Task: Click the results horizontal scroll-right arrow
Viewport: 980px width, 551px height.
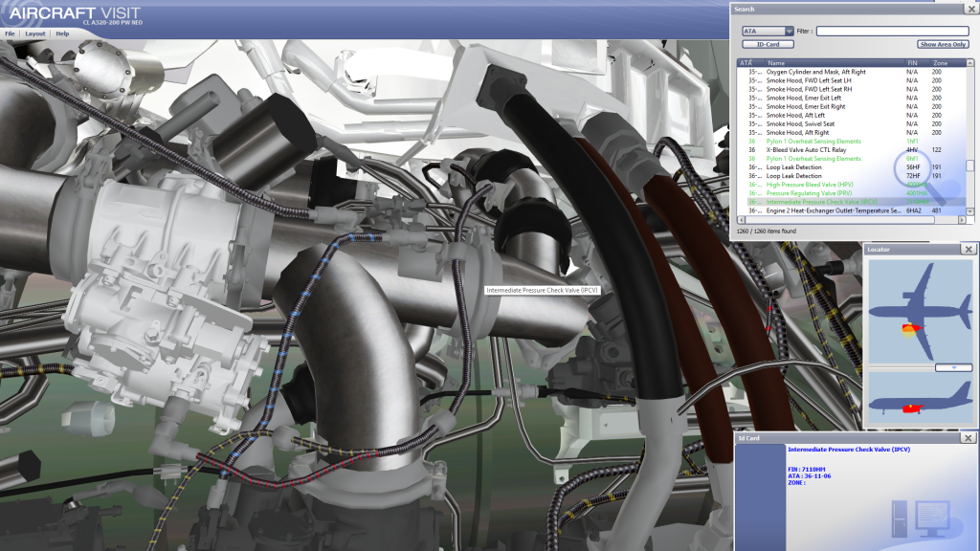Action: 962,220
